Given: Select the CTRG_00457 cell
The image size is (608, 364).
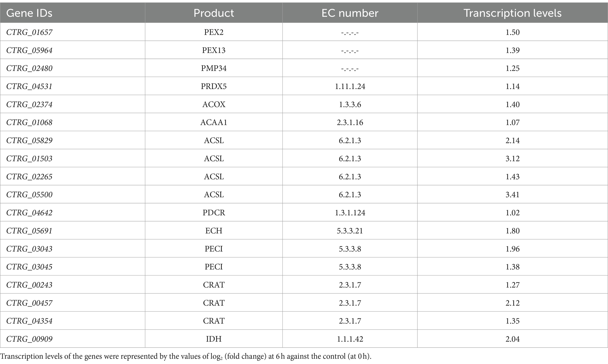Looking at the screenshot, I should (29, 303).
